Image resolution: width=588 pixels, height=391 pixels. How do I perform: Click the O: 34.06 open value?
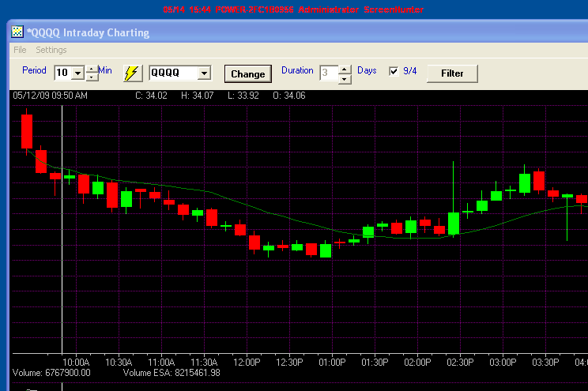tap(289, 96)
